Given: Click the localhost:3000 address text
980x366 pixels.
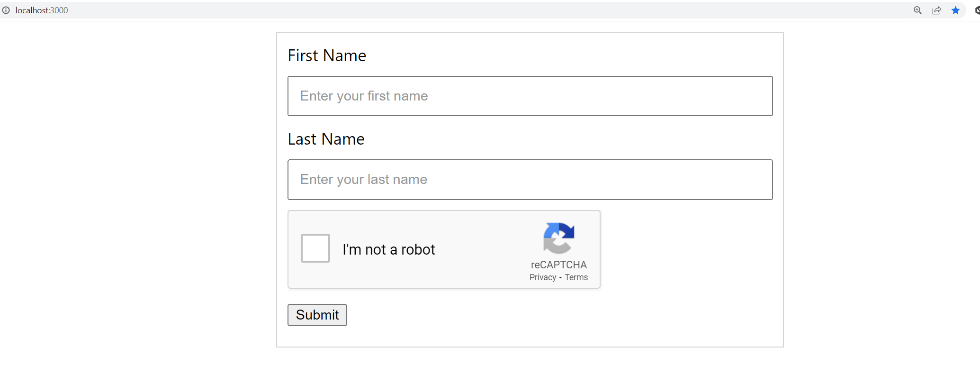Looking at the screenshot, I should [42, 10].
